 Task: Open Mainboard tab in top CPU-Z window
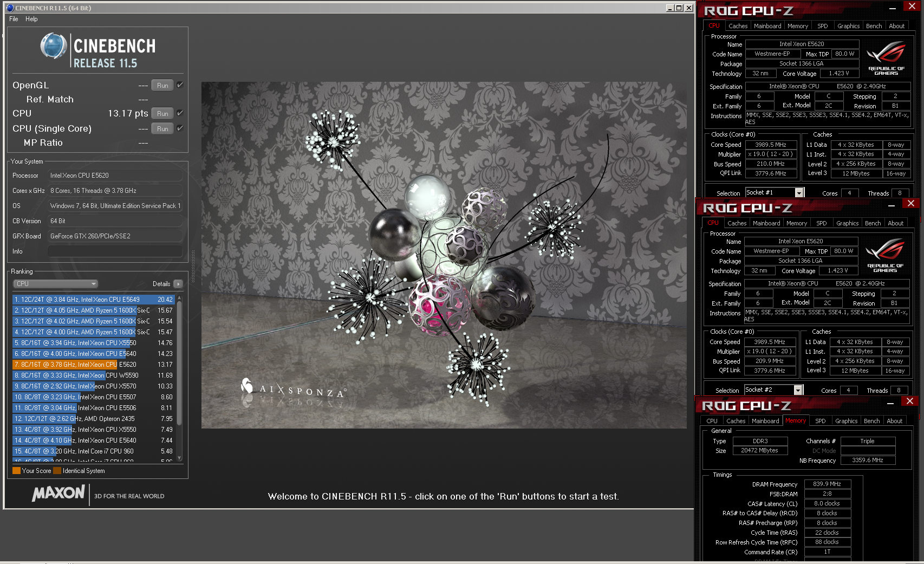coord(767,26)
